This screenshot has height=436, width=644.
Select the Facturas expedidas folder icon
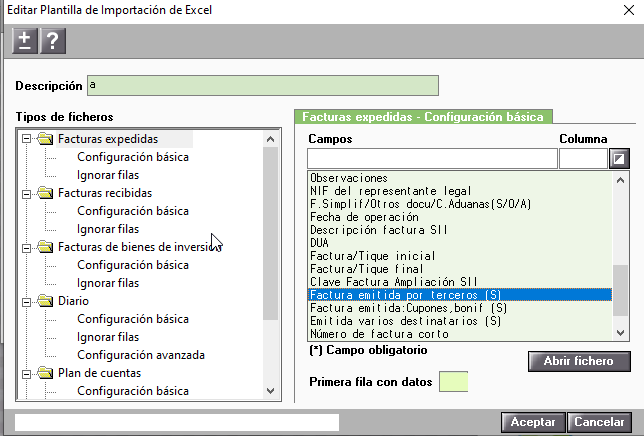click(x=45, y=139)
